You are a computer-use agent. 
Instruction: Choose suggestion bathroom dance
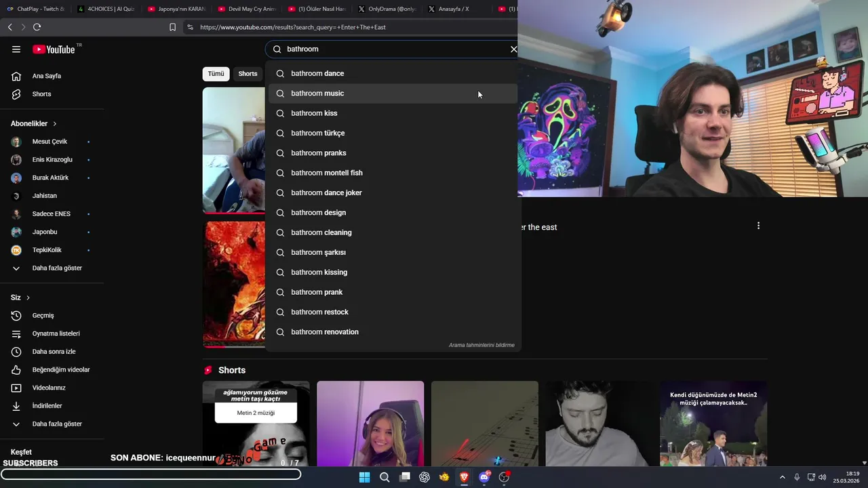coord(393,73)
